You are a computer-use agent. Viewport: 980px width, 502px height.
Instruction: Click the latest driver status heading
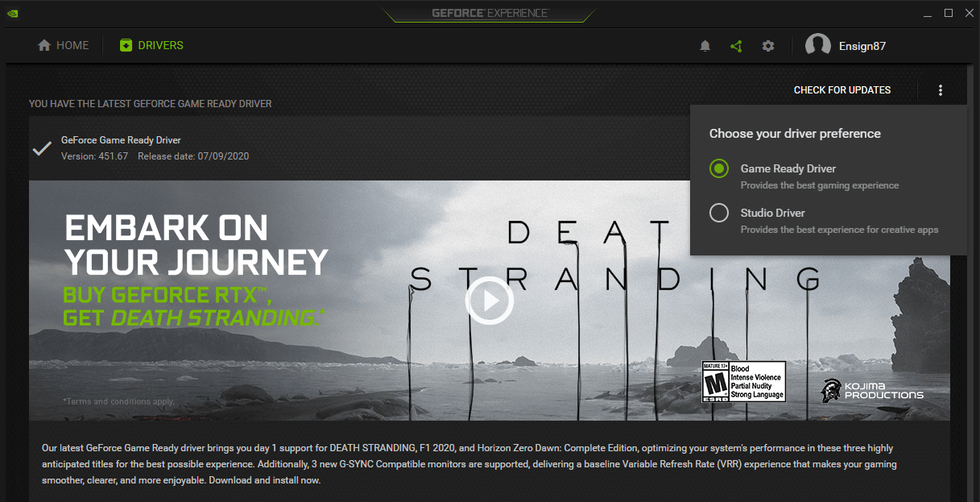151,104
